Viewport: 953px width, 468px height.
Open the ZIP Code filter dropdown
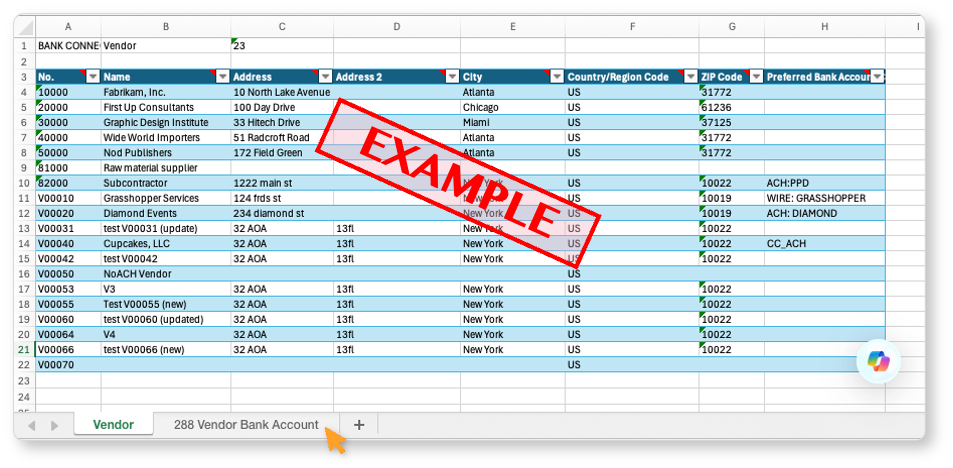click(x=756, y=77)
